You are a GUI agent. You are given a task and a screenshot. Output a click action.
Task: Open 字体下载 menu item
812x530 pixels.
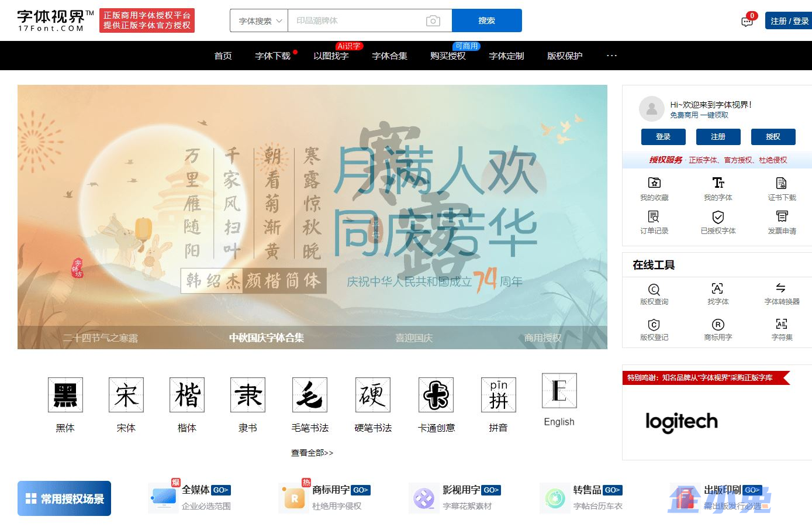click(x=273, y=56)
